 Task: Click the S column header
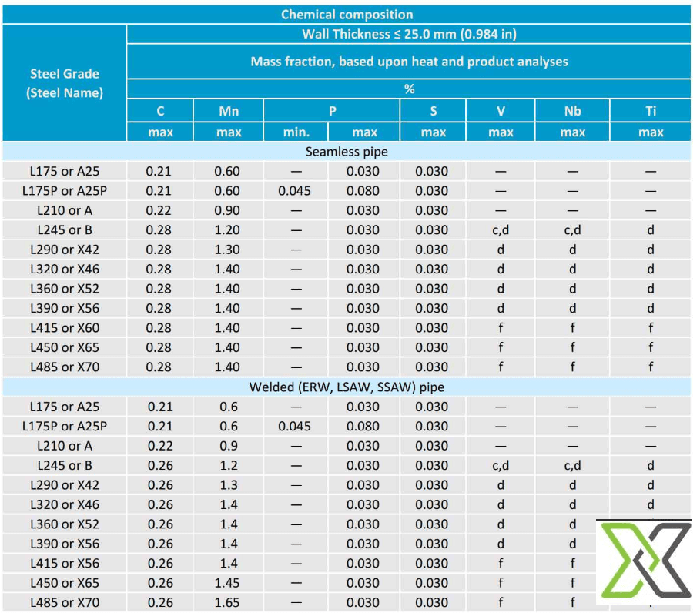click(x=432, y=110)
